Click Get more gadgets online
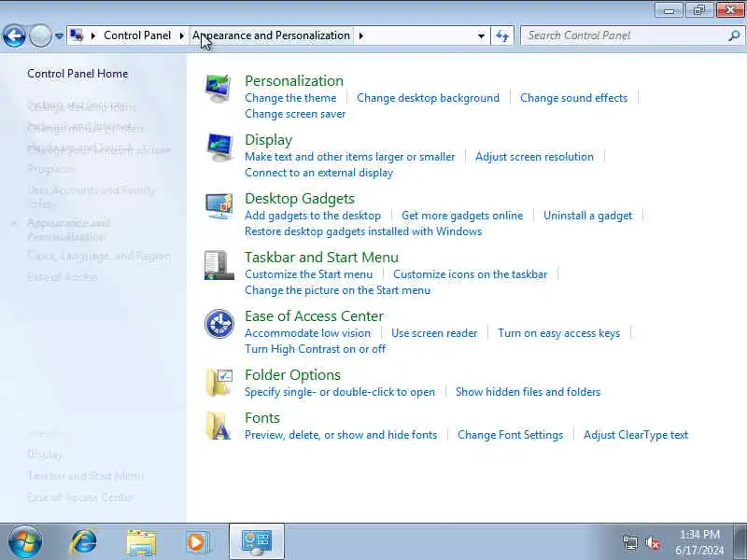 (462, 216)
